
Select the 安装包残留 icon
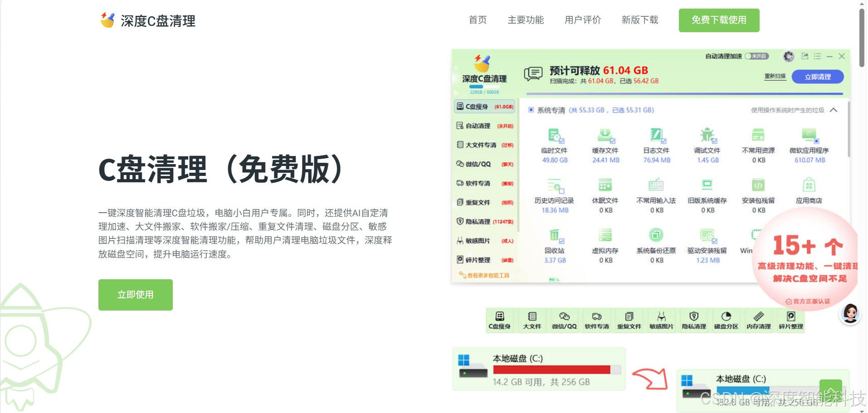coord(758,185)
